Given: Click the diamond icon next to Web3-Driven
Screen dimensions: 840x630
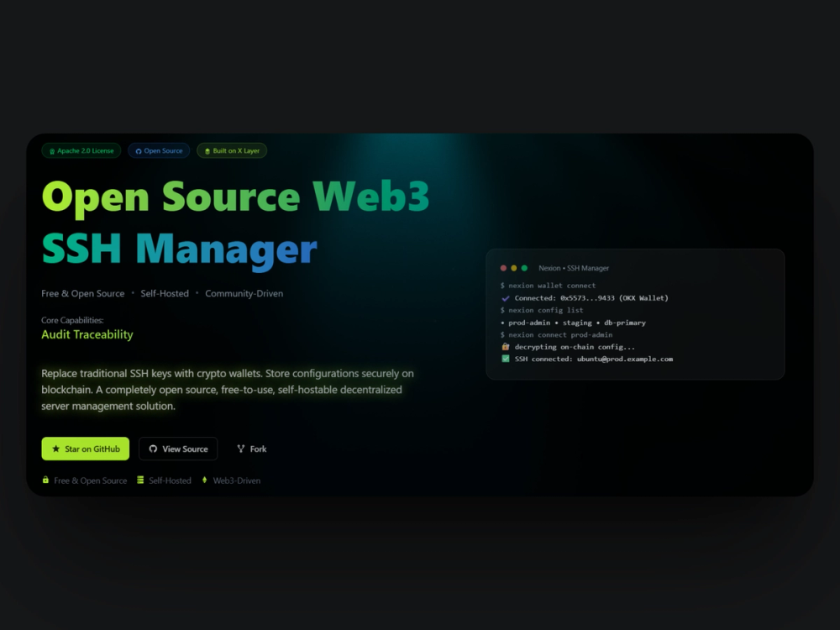Looking at the screenshot, I should click(204, 480).
